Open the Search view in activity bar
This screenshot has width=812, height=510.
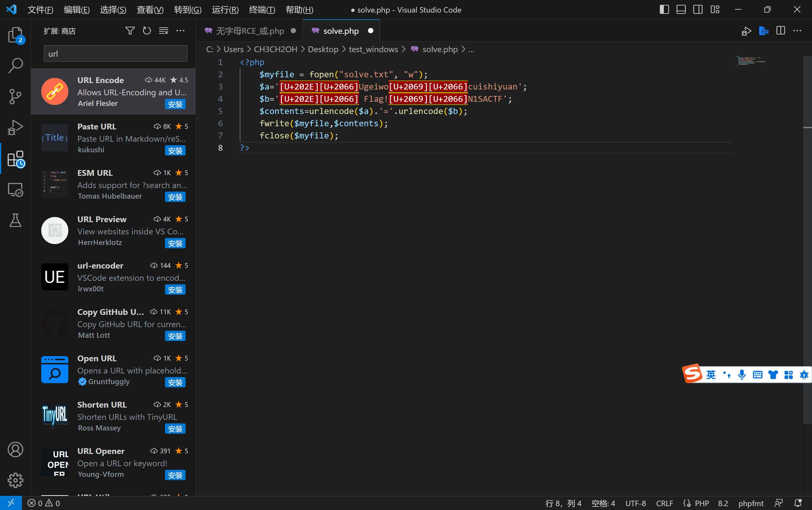coord(15,66)
